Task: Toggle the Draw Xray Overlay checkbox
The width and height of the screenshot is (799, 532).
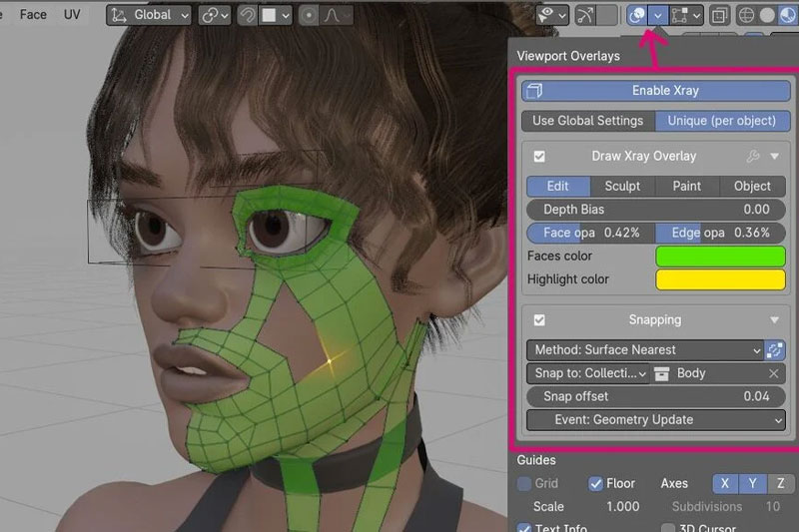Action: tap(539, 157)
